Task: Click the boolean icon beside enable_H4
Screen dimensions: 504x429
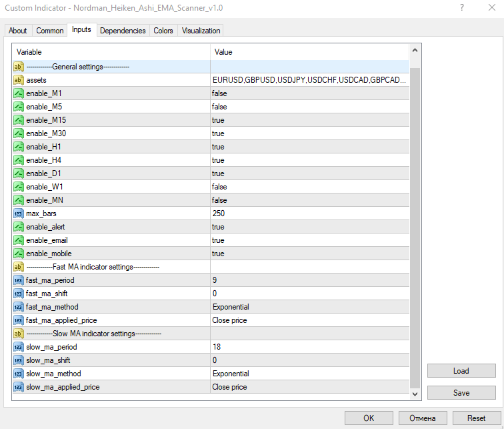Action: click(x=18, y=160)
